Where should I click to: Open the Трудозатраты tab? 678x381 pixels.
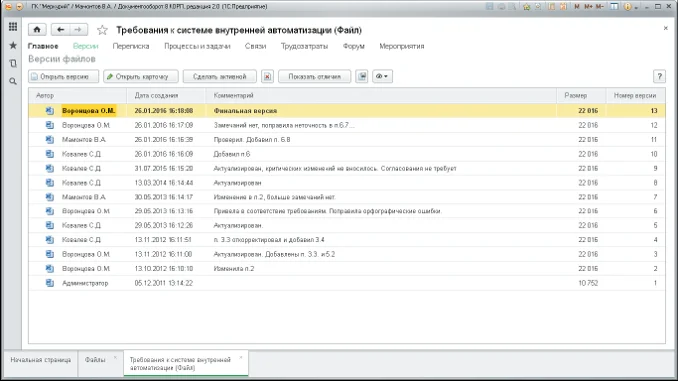(304, 46)
